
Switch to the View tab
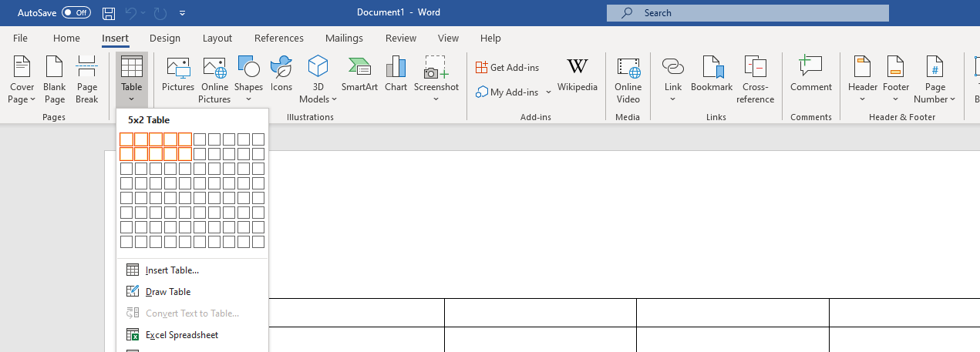tap(448, 38)
